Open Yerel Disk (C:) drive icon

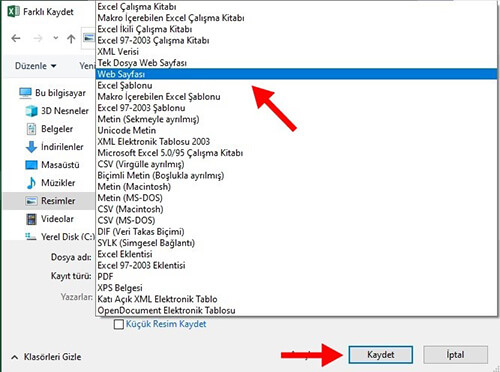pos(31,236)
